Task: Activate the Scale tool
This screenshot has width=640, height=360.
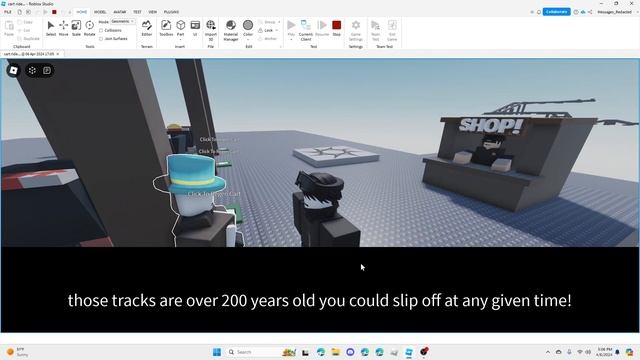Action: click(76, 28)
